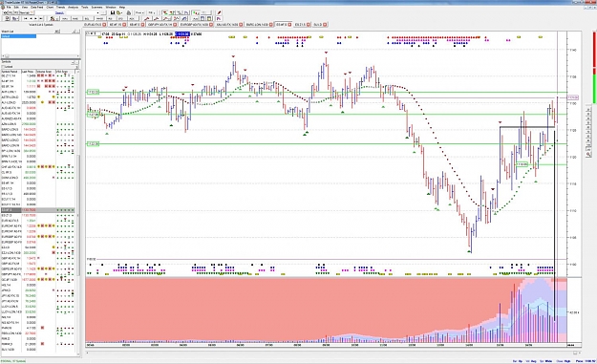This screenshot has height=364, width=597.
Task: Close the BARC-LON:1430 chart tab
Action: (x=271, y=25)
